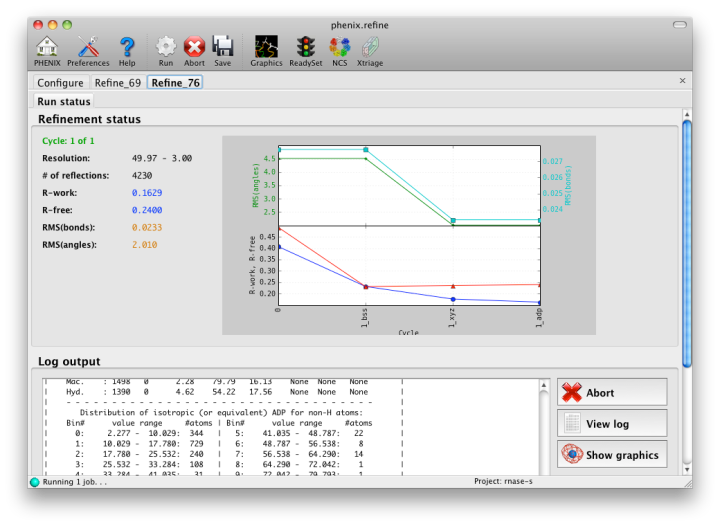Launch the Xtriage tool icon
Image resolution: width=720 pixels, height=526 pixels.
[370, 48]
